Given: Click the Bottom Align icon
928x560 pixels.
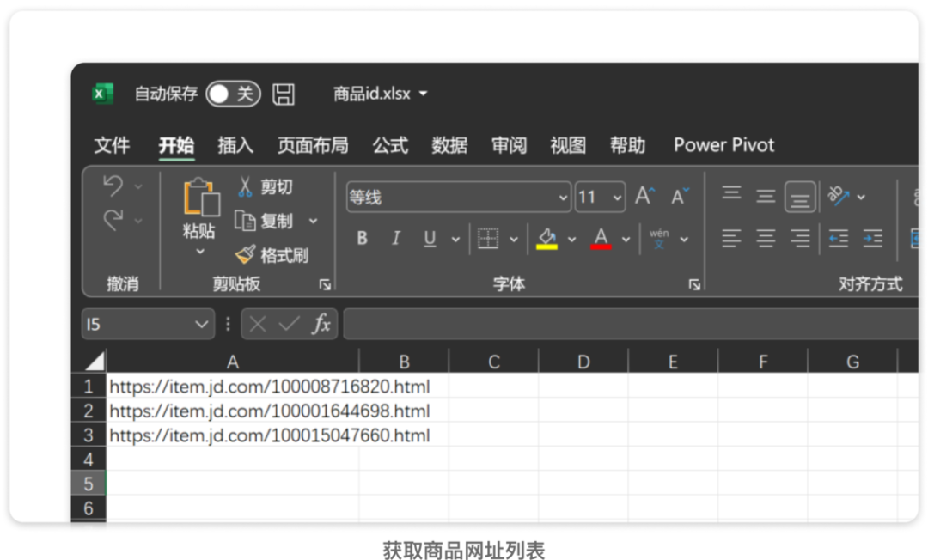Looking at the screenshot, I should pos(800,198).
